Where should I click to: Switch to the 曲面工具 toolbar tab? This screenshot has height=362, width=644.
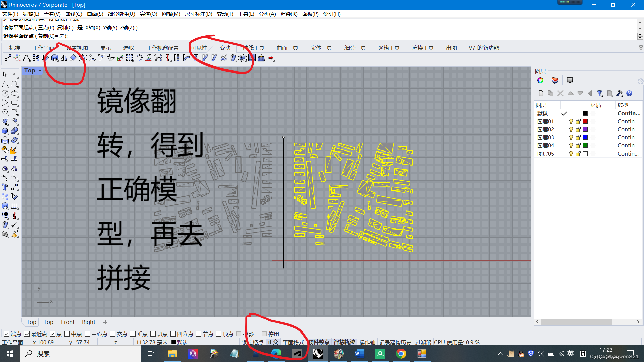tap(287, 48)
